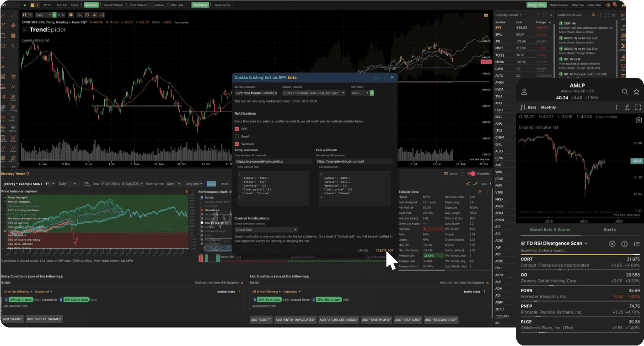Toggle the Maximize switch in Strategy Tester
The image size is (644, 346).
coord(472,174)
